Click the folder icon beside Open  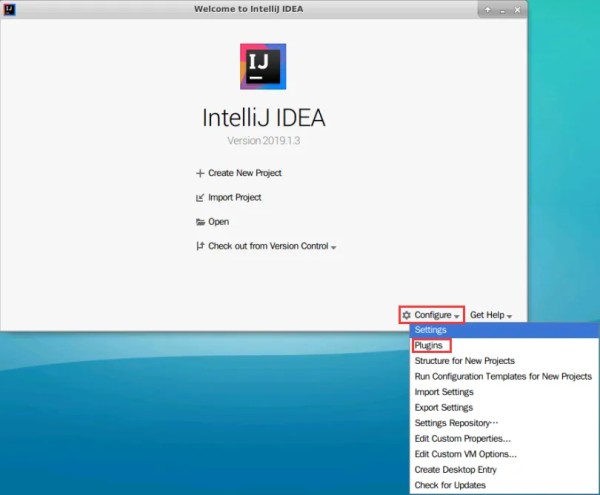pos(200,222)
